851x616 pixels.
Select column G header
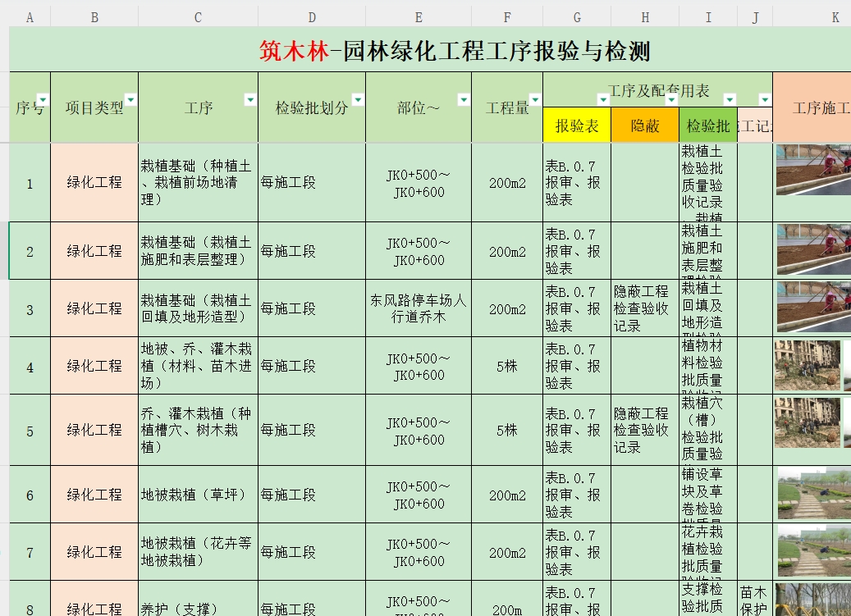(577, 17)
